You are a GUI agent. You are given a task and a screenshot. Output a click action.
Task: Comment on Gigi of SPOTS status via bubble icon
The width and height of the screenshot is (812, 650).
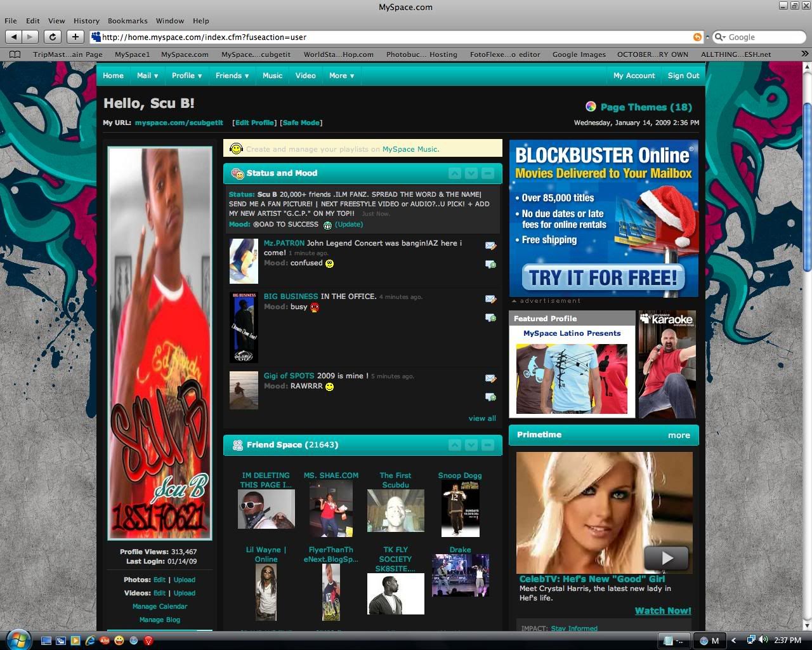point(490,397)
